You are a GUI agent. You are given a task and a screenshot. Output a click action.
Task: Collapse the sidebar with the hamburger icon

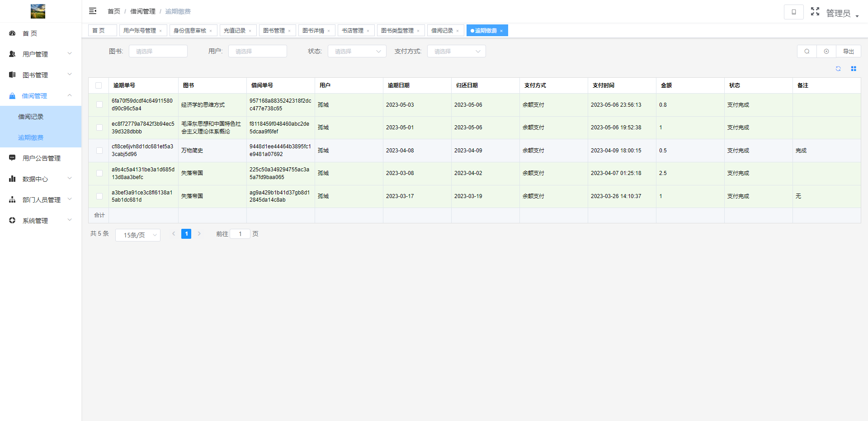coord(93,11)
